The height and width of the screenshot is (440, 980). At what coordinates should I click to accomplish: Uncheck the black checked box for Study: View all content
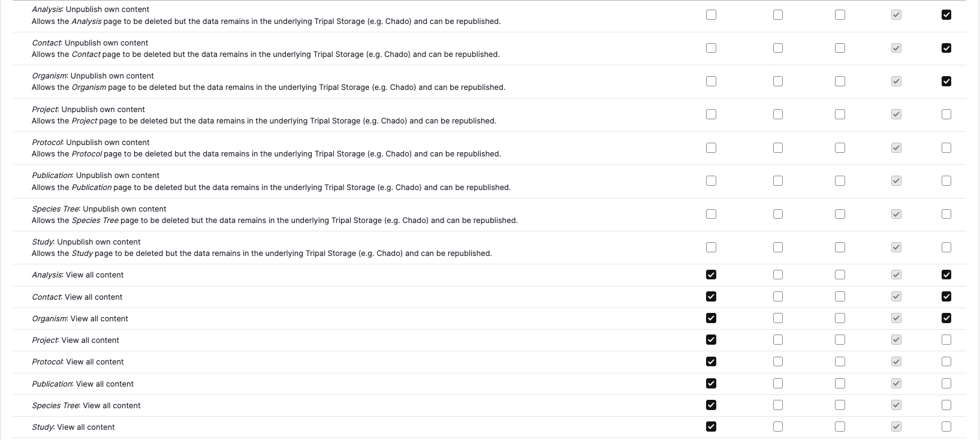711,426
